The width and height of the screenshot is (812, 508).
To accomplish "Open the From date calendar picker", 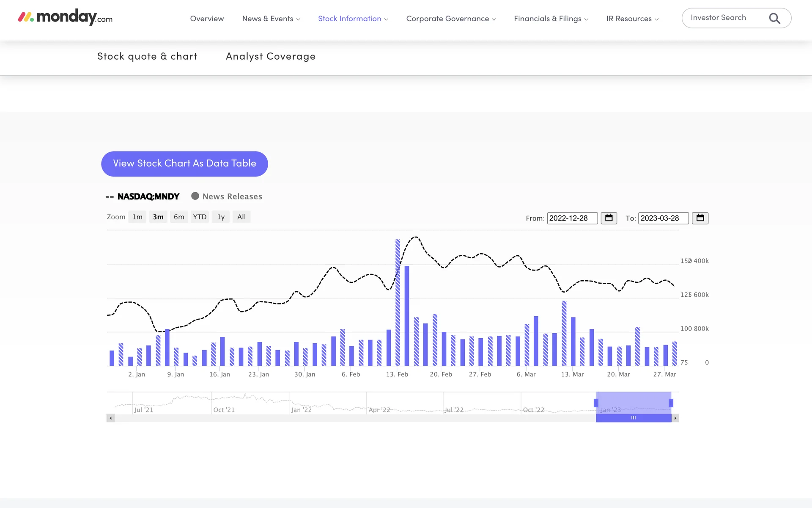I will coord(609,218).
